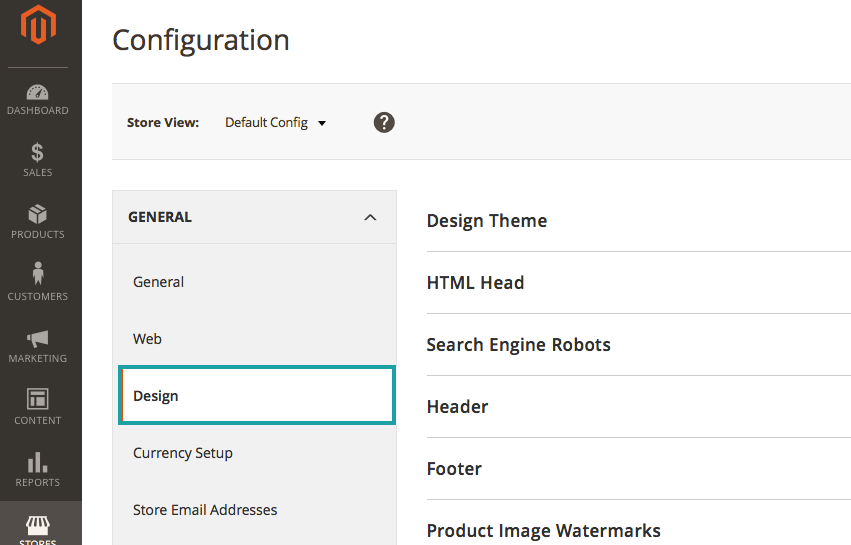
Task: Expand the Search Engine Robots section
Action: click(518, 345)
